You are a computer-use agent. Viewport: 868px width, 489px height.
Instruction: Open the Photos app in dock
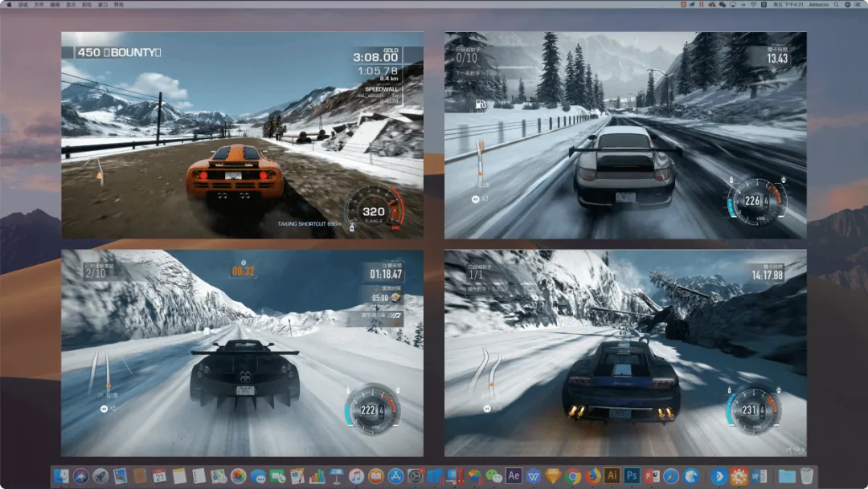click(x=238, y=475)
